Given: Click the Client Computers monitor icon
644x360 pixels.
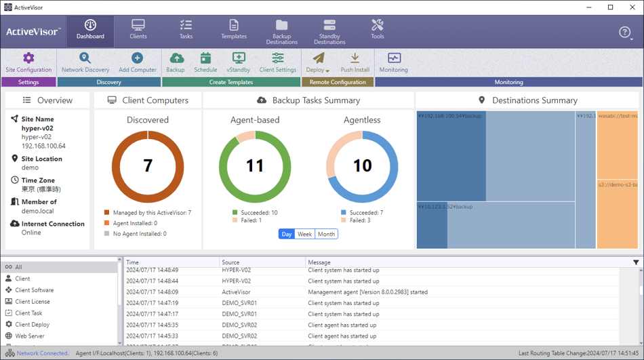Looking at the screenshot, I should click(x=112, y=100).
